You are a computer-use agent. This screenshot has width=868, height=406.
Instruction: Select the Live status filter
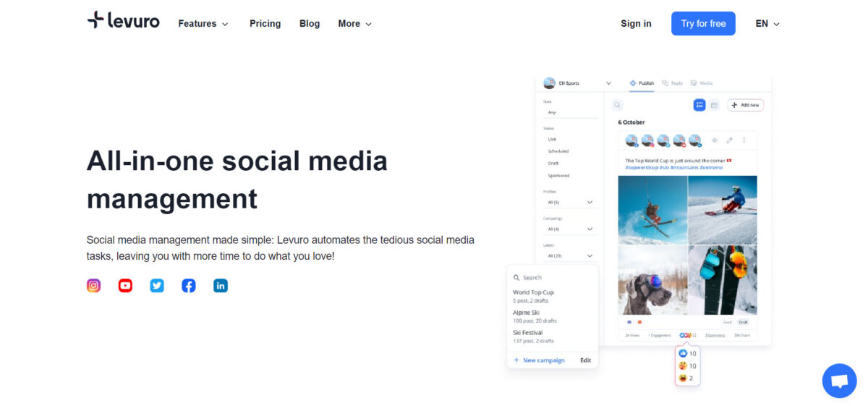552,139
